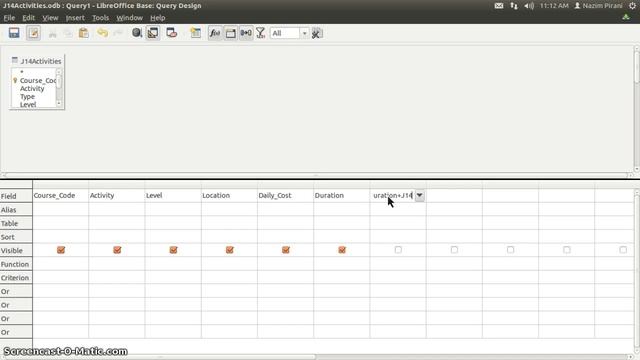Click the J14Activities table window icon
The image size is (640, 360).
[x=15, y=60]
